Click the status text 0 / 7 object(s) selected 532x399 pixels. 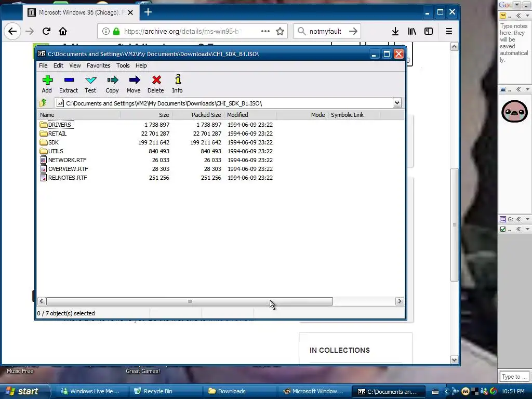tap(66, 313)
